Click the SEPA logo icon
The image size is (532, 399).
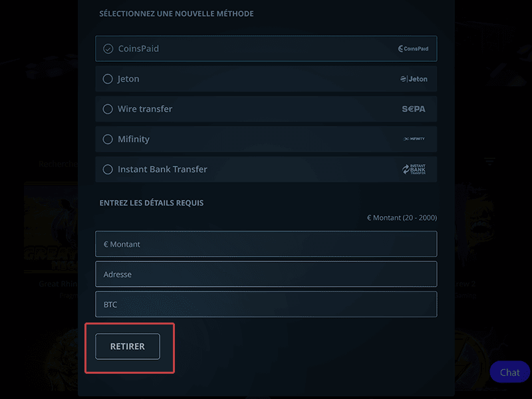tap(414, 109)
